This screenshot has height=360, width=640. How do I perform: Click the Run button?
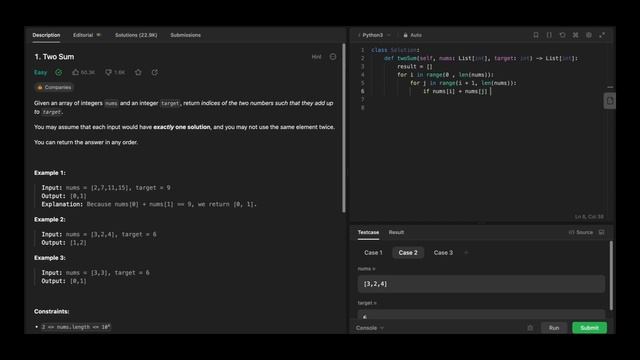pos(554,328)
